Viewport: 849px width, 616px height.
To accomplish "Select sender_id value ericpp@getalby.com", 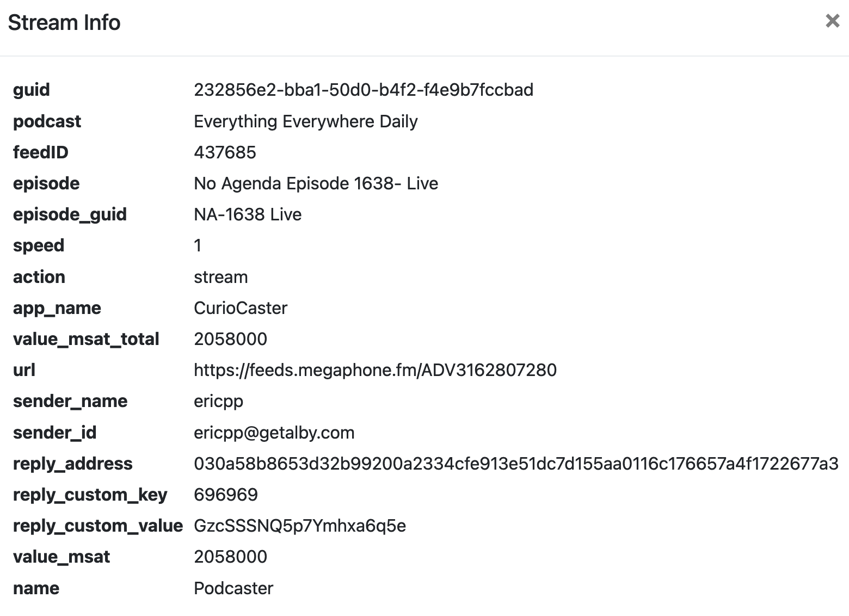I will pos(274,433).
